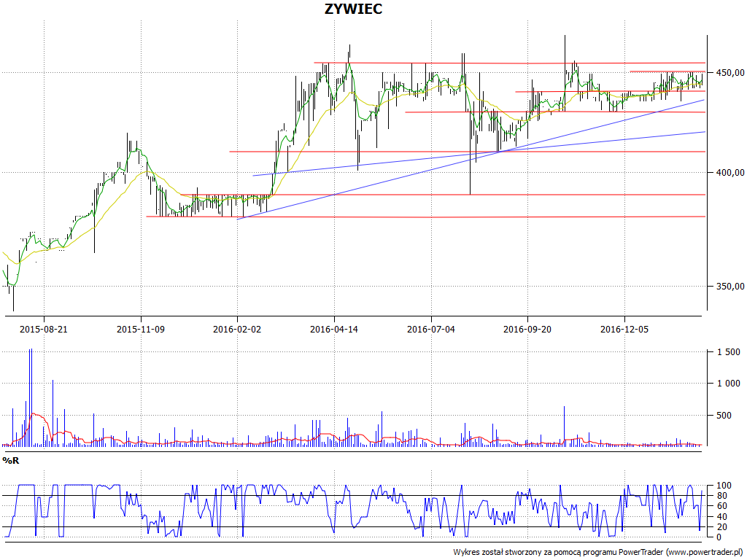
Task: Select the 2016-07-04 date label
Action: [431, 329]
